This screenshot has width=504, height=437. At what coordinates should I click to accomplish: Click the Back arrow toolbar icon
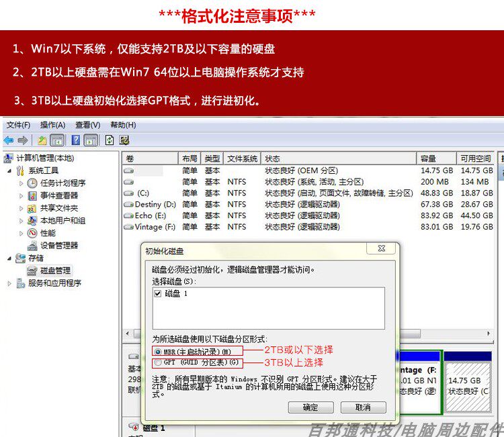tap(9, 140)
